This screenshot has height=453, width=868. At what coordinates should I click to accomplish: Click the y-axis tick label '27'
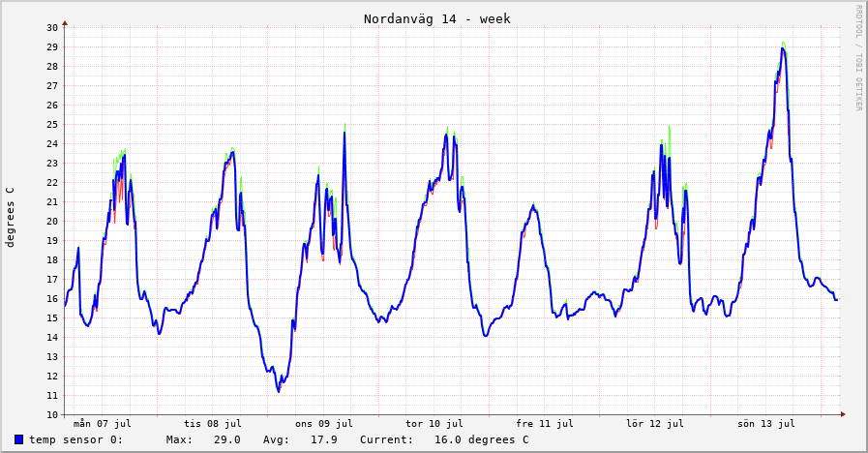tap(52, 86)
